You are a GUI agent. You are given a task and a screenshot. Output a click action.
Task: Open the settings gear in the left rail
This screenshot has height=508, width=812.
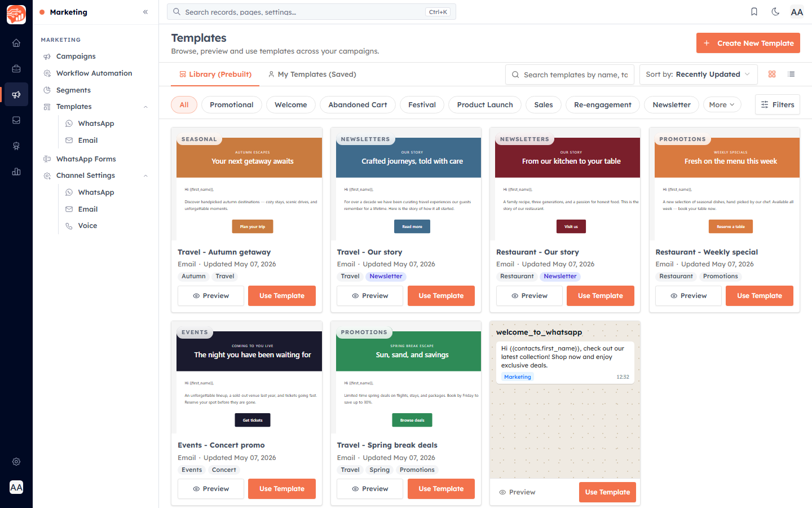pyautogui.click(x=16, y=462)
